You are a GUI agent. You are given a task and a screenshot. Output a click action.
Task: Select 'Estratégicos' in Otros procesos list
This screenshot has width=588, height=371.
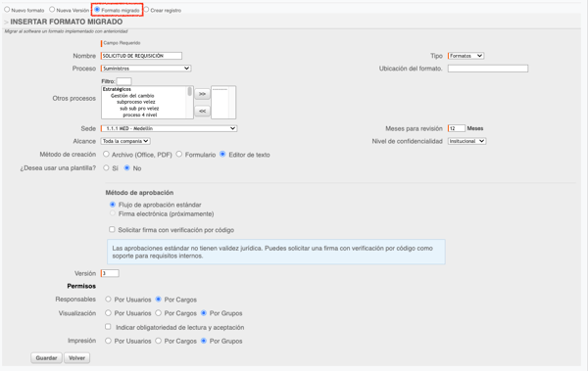[117, 89]
